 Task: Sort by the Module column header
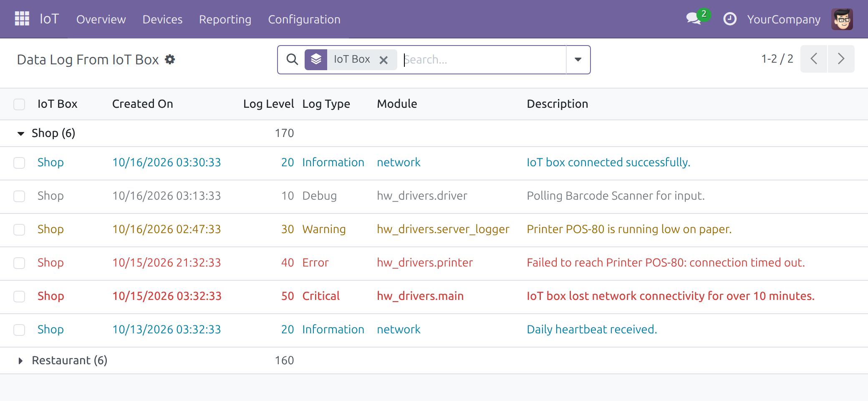click(397, 104)
